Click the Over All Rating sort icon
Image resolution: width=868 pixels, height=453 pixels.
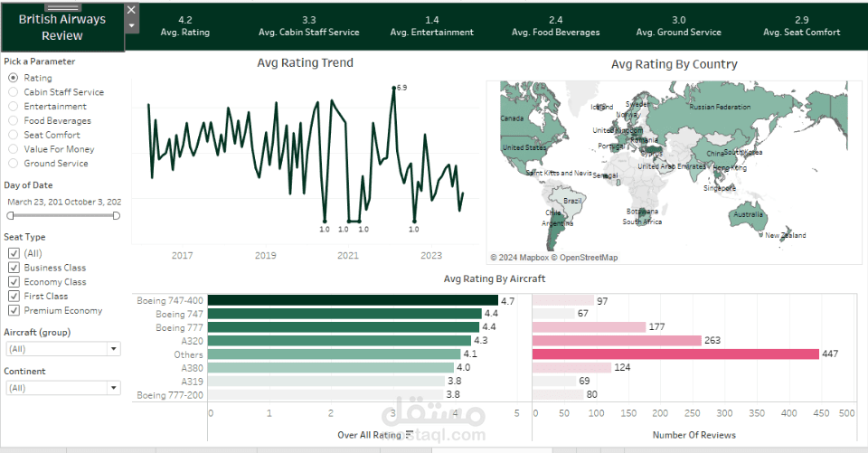point(409,434)
